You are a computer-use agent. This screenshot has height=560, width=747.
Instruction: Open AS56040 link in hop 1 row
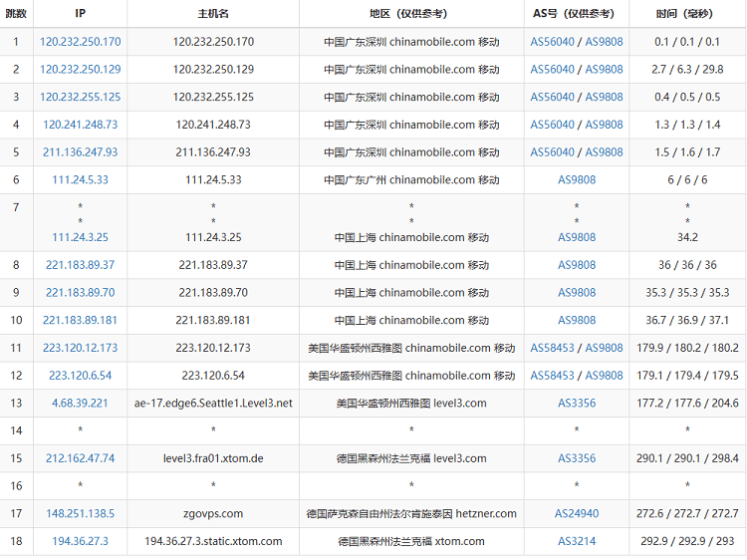pos(552,42)
